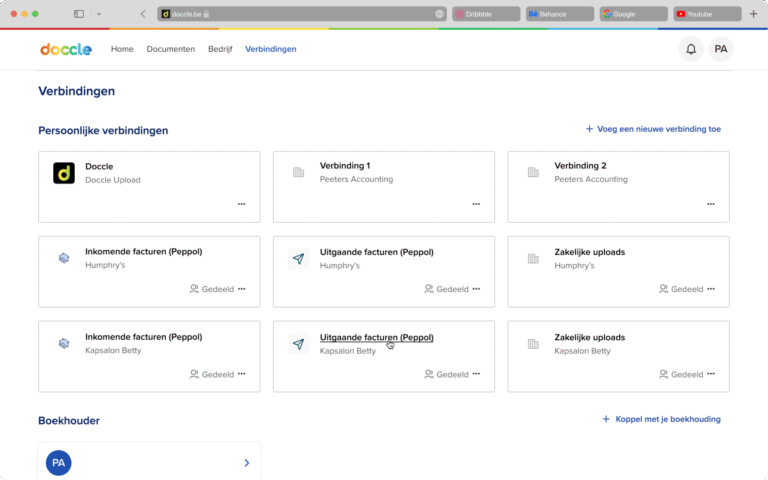Go to the Documenten menu item
This screenshot has width=768, height=480.
tap(170, 49)
